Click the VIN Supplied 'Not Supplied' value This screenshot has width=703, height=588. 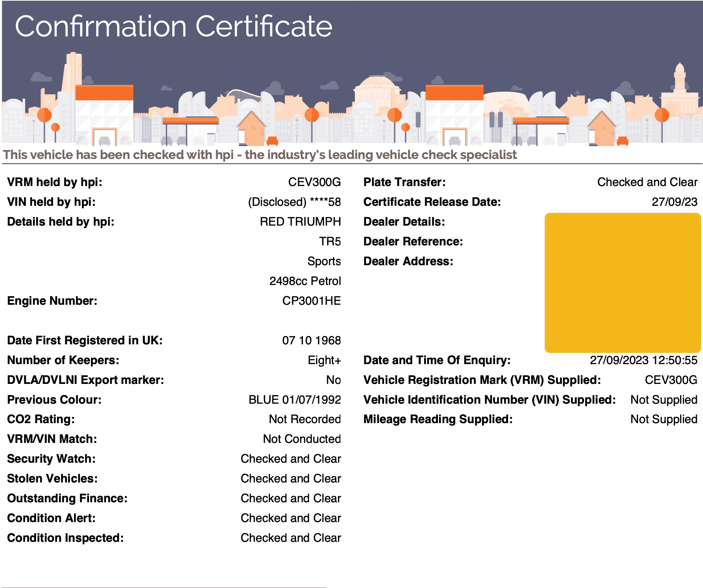point(664,400)
